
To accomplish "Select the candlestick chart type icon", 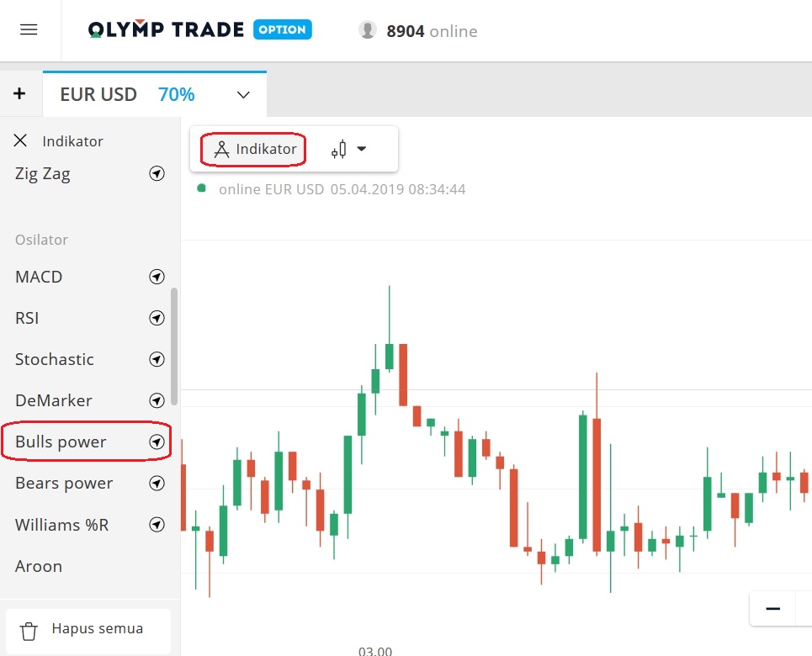I will (340, 149).
